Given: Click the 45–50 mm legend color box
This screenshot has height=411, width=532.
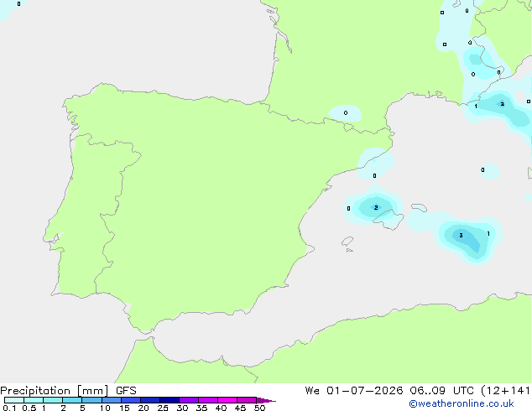Looking at the screenshot, I should [x=247, y=400].
